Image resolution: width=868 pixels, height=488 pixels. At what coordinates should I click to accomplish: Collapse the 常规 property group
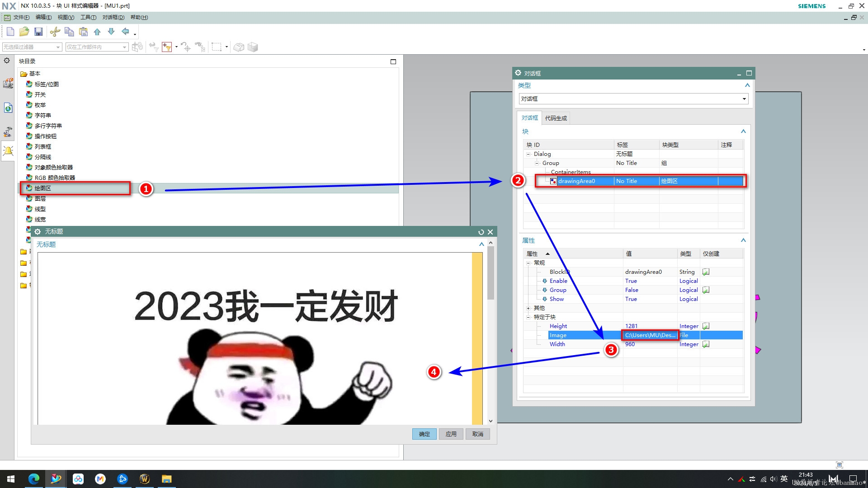click(x=528, y=263)
